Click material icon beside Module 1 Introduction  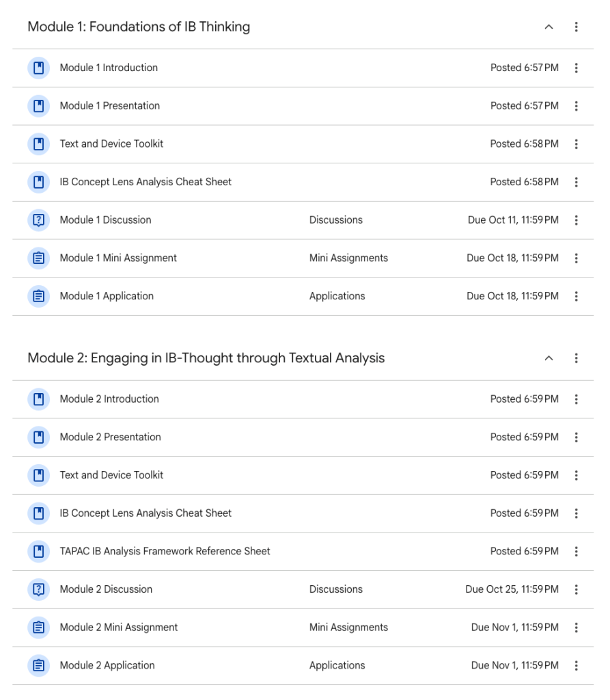click(39, 68)
